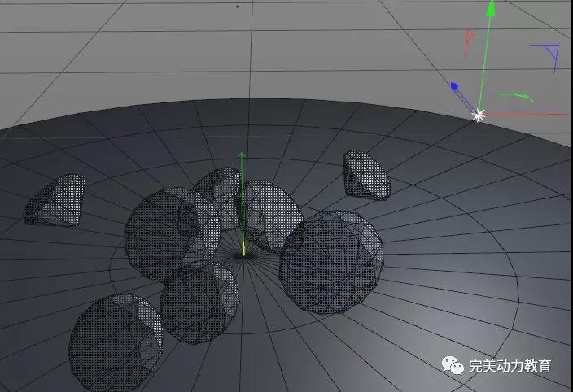
Task: Click the 完美动力教育 watermark text
Action: click(510, 366)
